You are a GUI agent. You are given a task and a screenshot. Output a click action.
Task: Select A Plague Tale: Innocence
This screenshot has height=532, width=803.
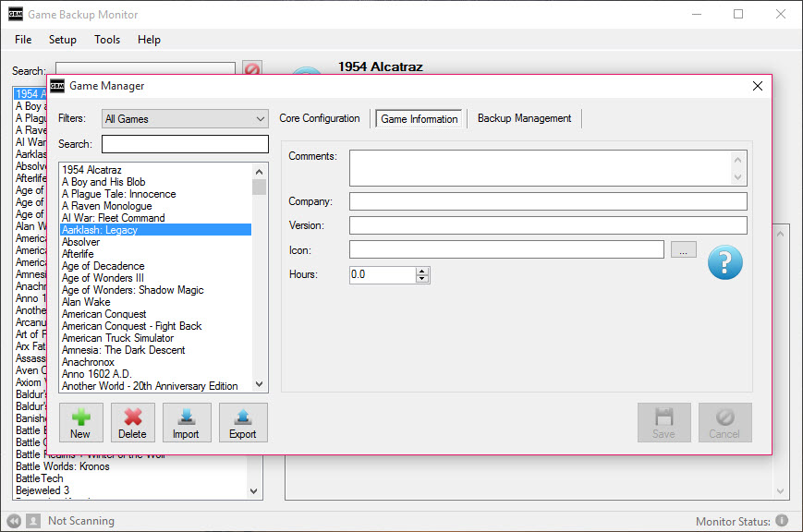click(x=119, y=194)
